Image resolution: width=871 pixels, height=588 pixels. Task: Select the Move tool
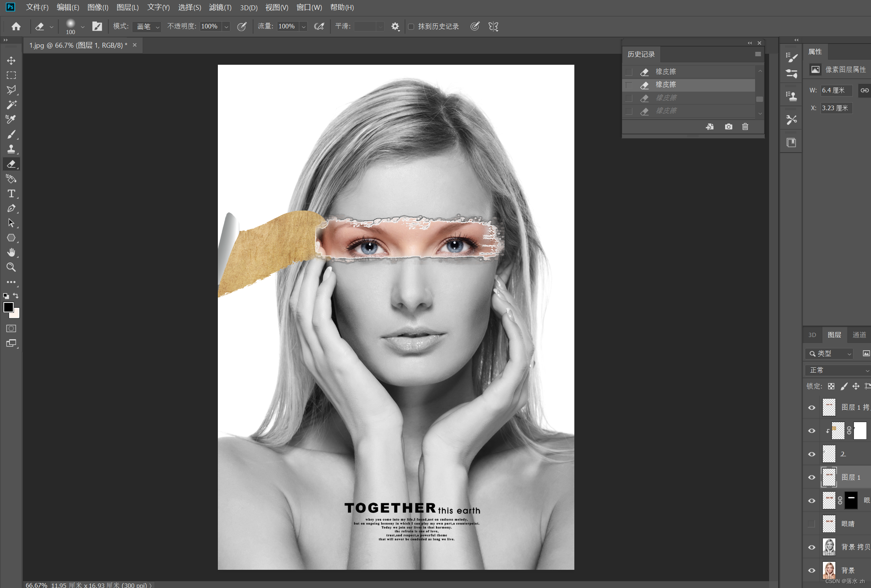point(11,61)
